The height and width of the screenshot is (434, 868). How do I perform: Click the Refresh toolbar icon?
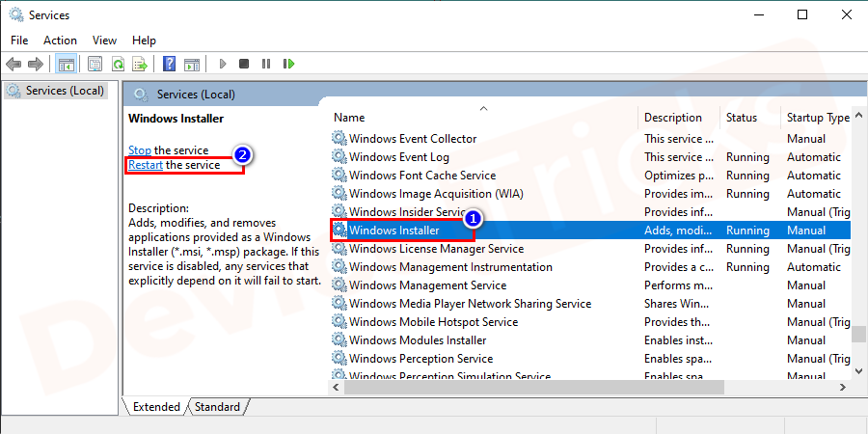coord(118,65)
